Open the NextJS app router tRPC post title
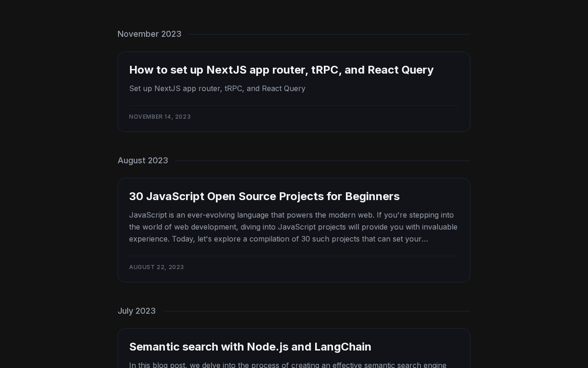588x368 pixels. pyautogui.click(x=281, y=70)
